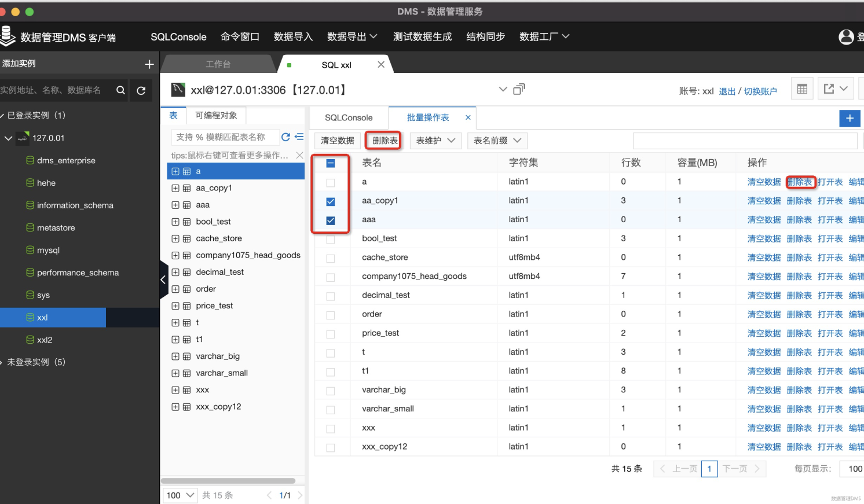Open 测试数据生成 from the top menu
Image resolution: width=864 pixels, height=504 pixels.
click(422, 36)
